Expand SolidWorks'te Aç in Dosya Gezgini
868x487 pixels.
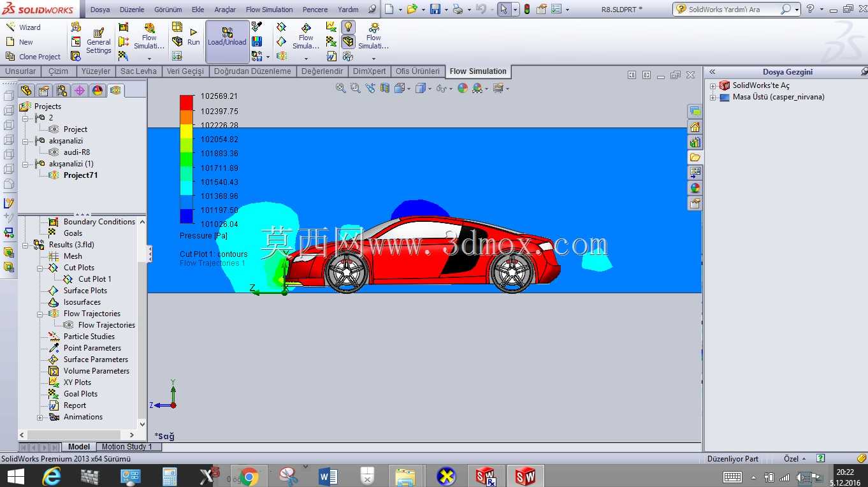(x=713, y=85)
